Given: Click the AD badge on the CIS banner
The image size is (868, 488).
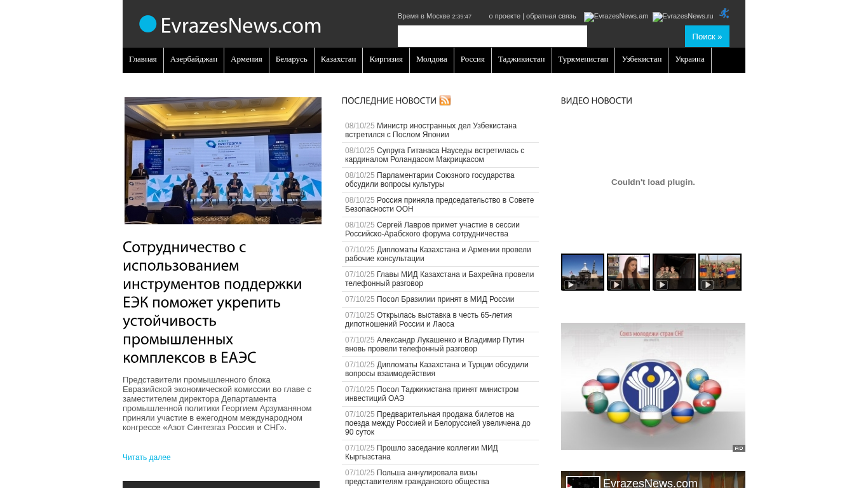Looking at the screenshot, I should [738, 448].
